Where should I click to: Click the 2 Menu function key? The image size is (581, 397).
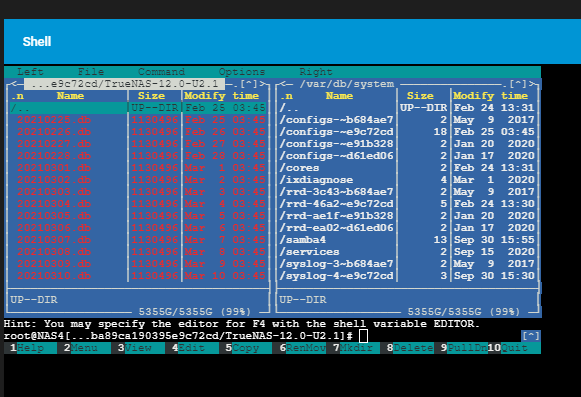point(84,348)
